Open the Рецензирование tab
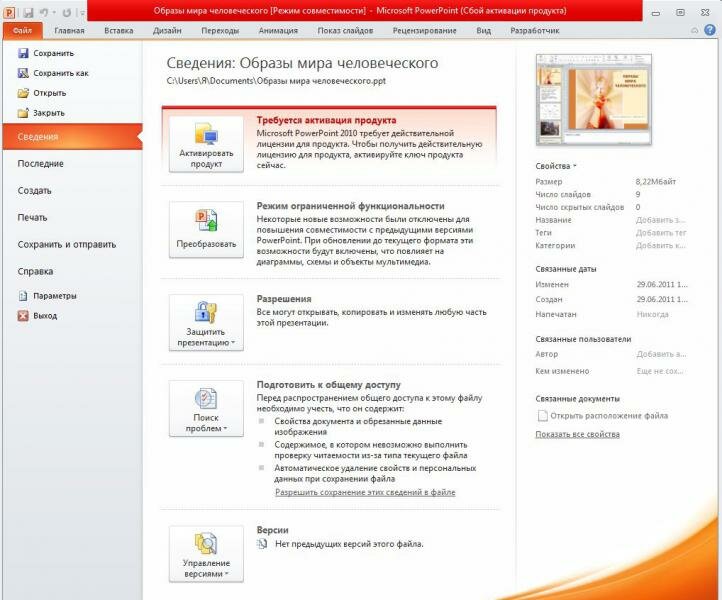The width and height of the screenshot is (722, 600). (425, 31)
